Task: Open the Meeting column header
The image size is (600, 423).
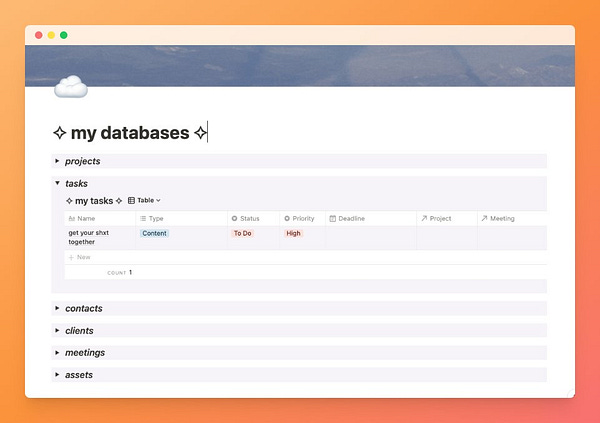Action: pos(512,219)
